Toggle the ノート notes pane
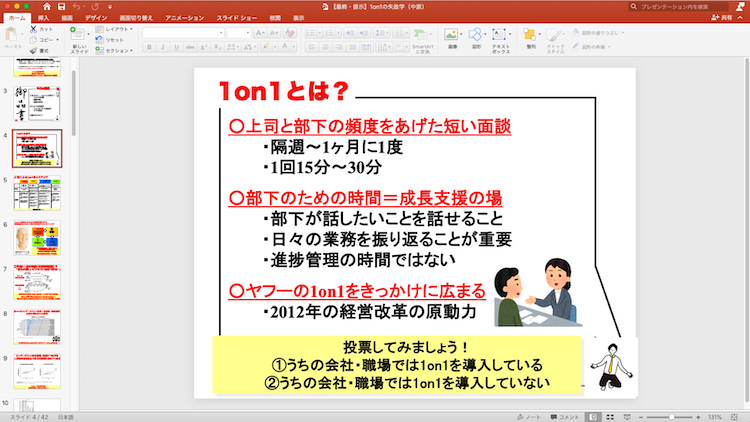Viewport: 750px width, 422px height. pyautogui.click(x=529, y=417)
